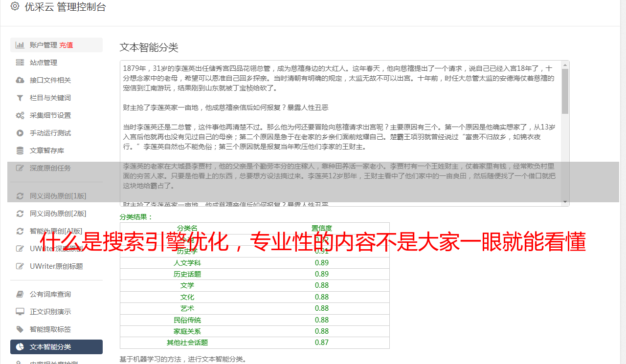Click the play circle icon for 手动运行测试
The width and height of the screenshot is (626, 364).
(20, 133)
